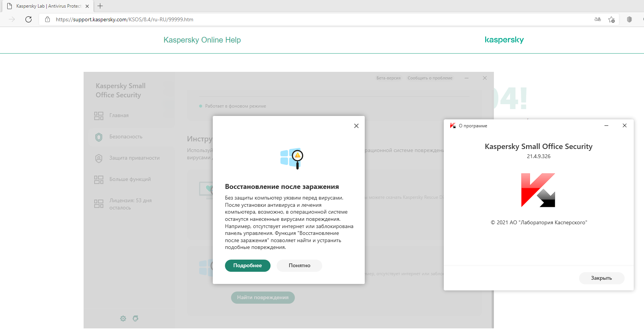644x336 pixels.
Task: Close the О программе window
Action: click(x=625, y=125)
